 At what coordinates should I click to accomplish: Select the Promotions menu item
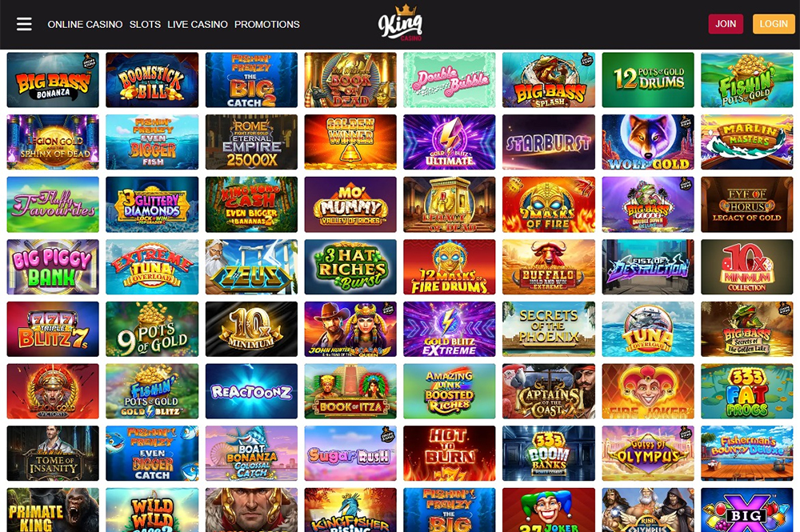[267, 24]
